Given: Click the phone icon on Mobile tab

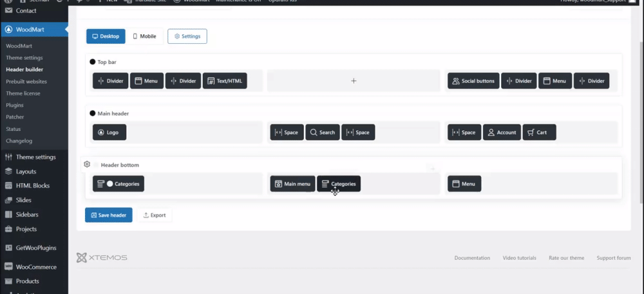Looking at the screenshot, I should [135, 36].
